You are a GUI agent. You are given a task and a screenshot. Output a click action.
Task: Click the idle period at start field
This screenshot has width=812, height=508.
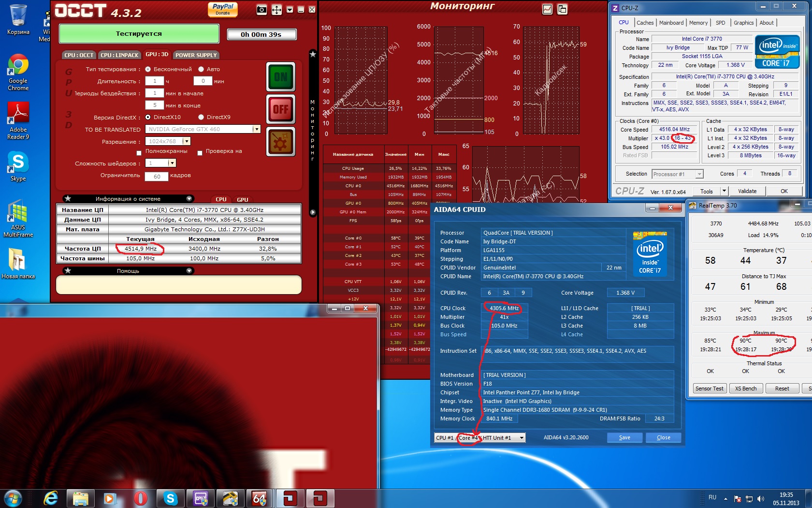155,93
